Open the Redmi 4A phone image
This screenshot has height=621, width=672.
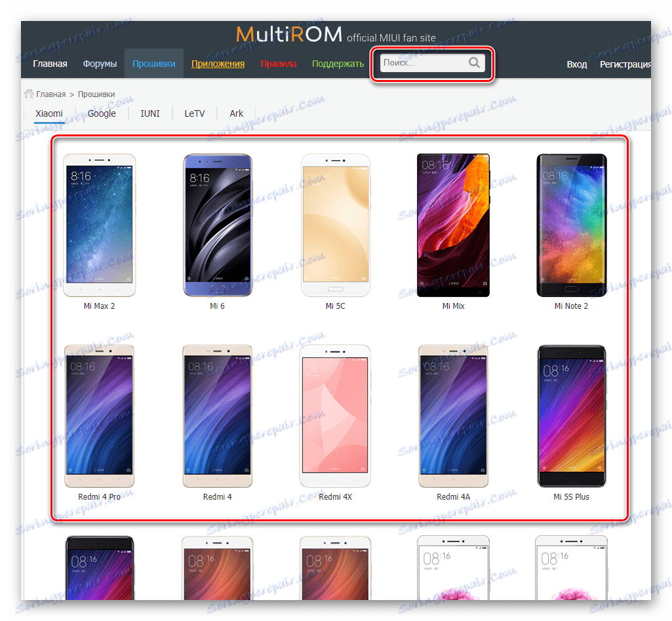click(454, 416)
